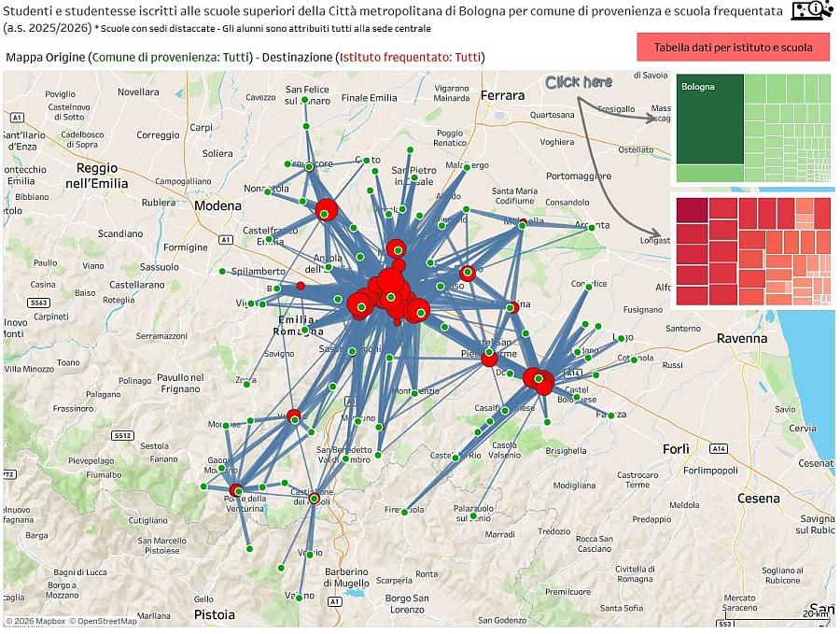The height and width of the screenshot is (634, 840).
Task: Click the light green tile below Bologna
Action: pyautogui.click(x=710, y=173)
